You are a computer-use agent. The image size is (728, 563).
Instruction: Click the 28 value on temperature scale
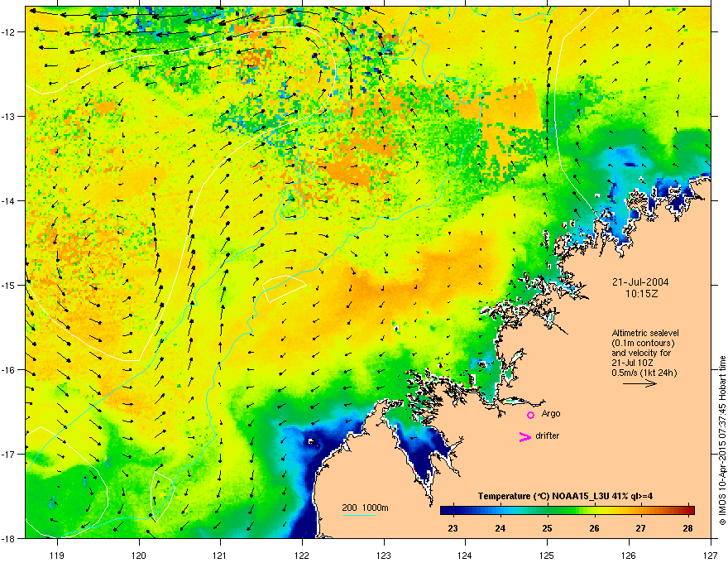coord(688,528)
